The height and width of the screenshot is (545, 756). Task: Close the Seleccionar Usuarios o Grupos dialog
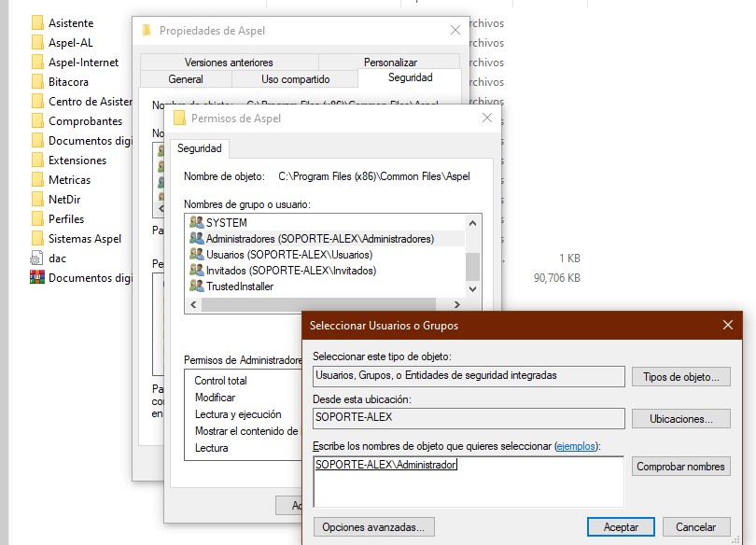tap(728, 326)
